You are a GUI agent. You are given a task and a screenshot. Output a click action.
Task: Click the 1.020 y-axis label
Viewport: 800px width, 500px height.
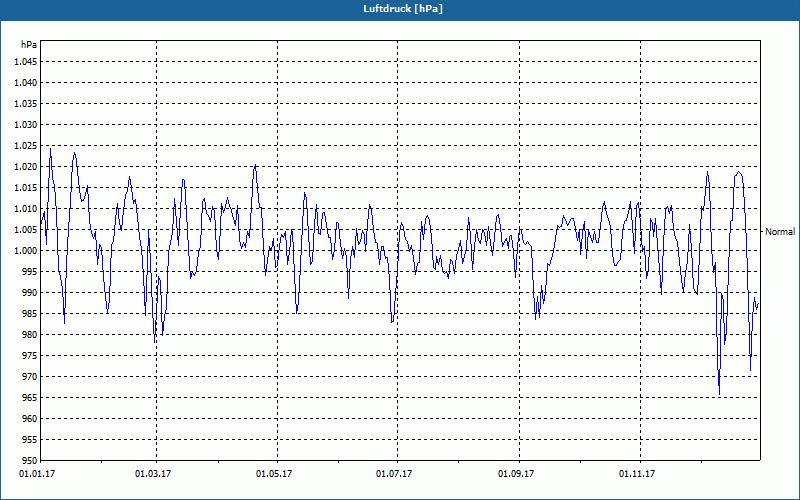[x=26, y=166]
